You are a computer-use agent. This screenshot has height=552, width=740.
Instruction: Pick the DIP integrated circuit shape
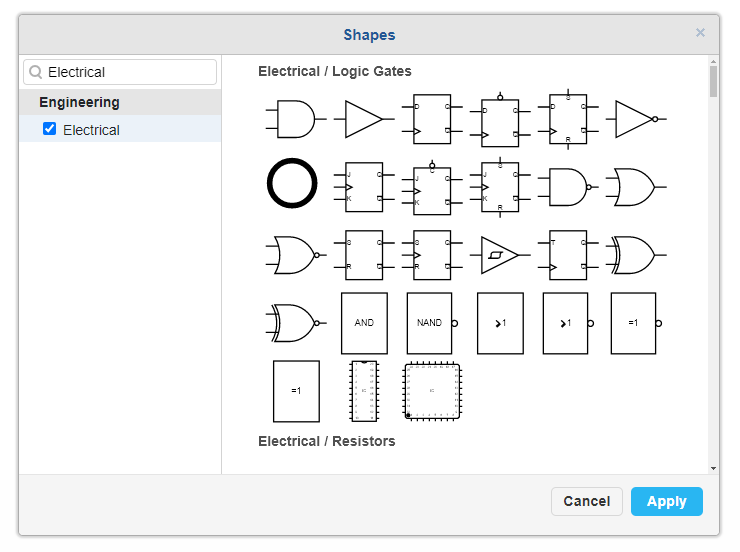click(x=364, y=391)
